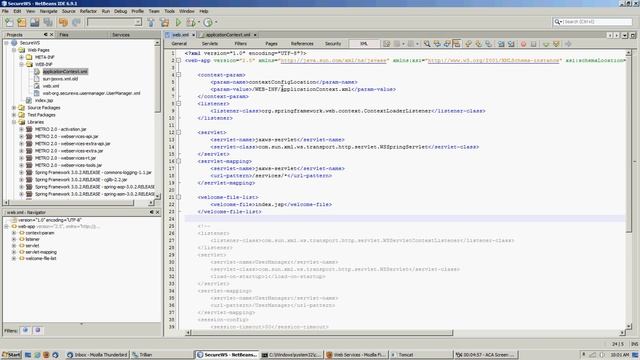The image size is (640, 360).
Task: Open the Quick Search magnifier category dropdown
Action: 558,22
